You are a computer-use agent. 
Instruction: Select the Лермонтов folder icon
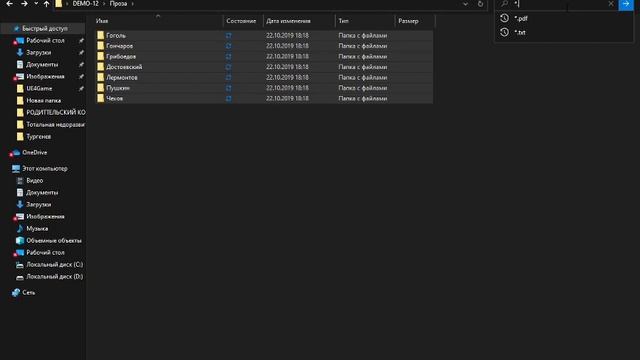(x=100, y=77)
